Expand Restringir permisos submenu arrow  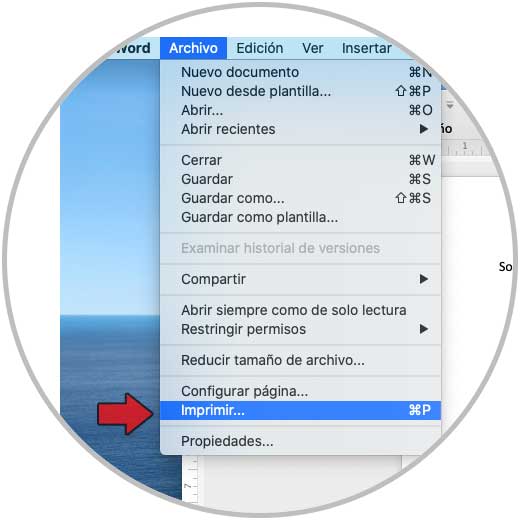click(x=424, y=329)
